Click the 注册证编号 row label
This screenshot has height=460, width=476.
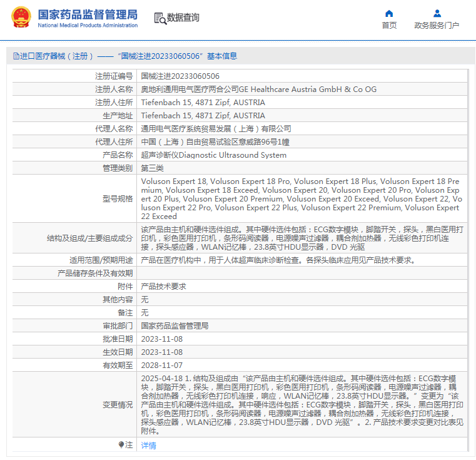114,76
